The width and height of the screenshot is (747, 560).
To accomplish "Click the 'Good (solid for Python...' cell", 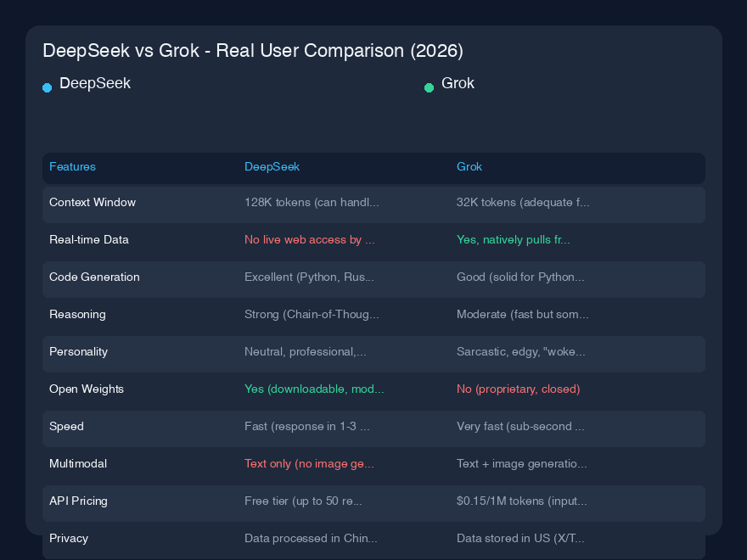I will click(x=520, y=277).
